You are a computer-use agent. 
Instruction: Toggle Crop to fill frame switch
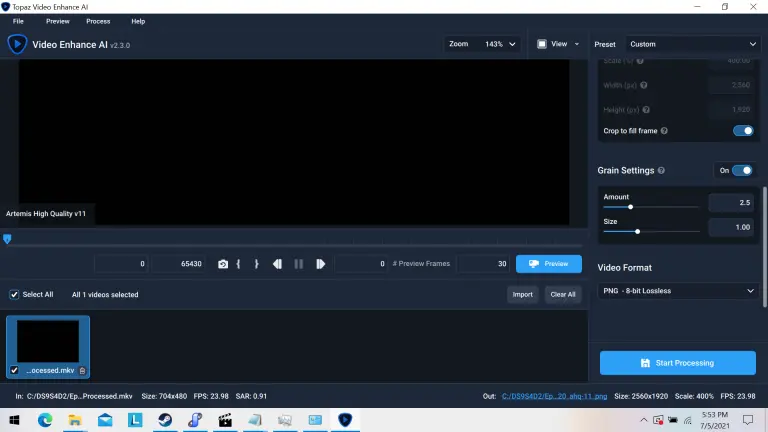pos(743,131)
